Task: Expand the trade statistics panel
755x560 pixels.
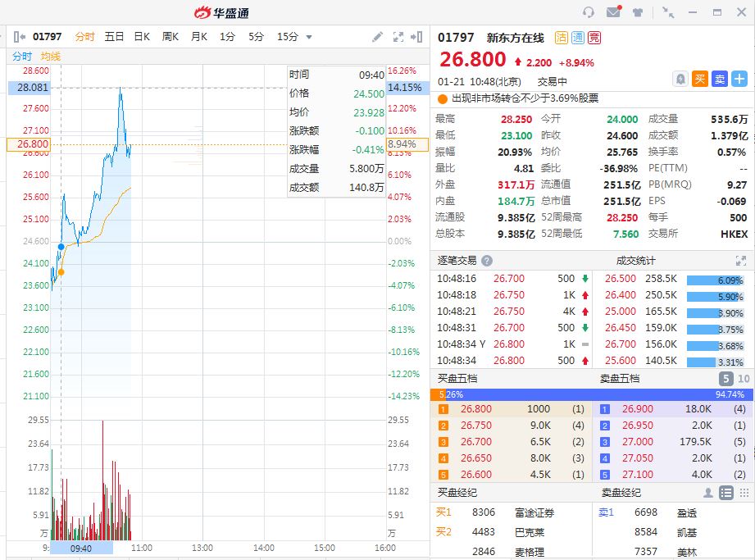Action: tap(740, 261)
